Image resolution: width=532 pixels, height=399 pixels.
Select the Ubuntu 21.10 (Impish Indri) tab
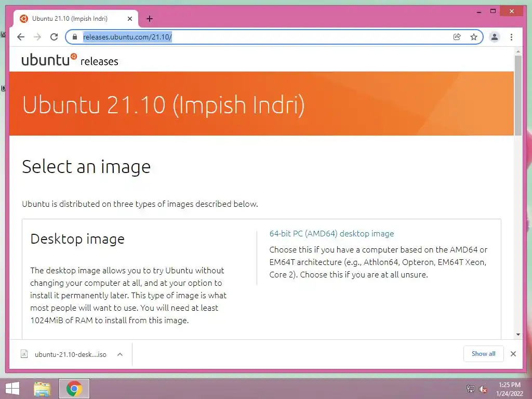(x=76, y=19)
